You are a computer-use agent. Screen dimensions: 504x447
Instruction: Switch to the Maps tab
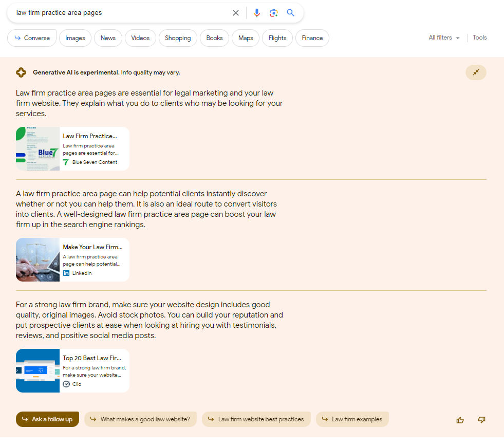pos(246,38)
